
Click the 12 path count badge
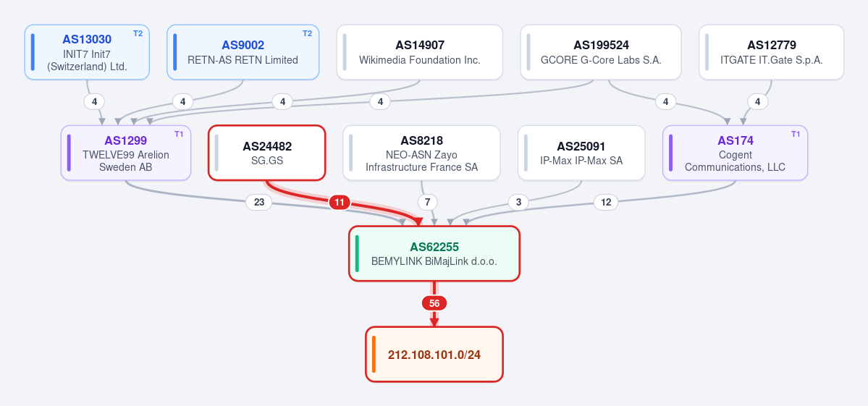pyautogui.click(x=606, y=203)
